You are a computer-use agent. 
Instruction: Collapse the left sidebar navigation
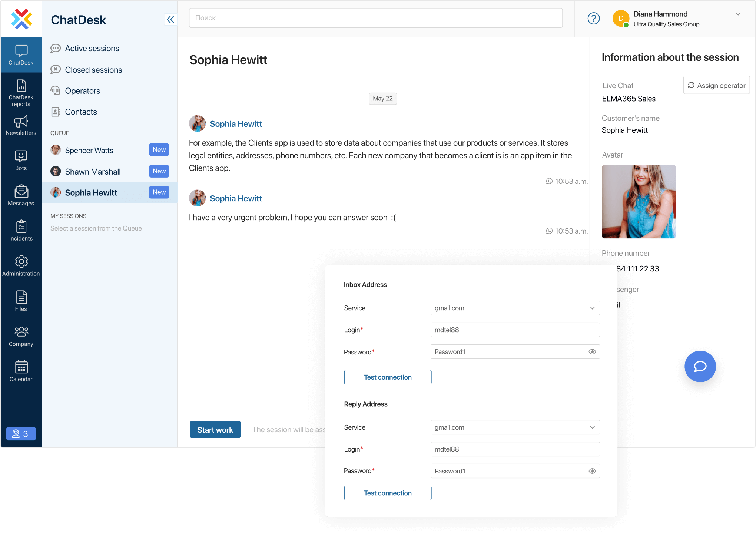[171, 19]
